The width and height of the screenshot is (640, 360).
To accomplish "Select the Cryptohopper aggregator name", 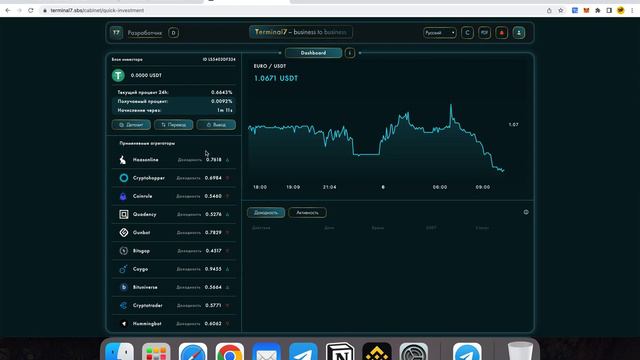I will tap(149, 178).
